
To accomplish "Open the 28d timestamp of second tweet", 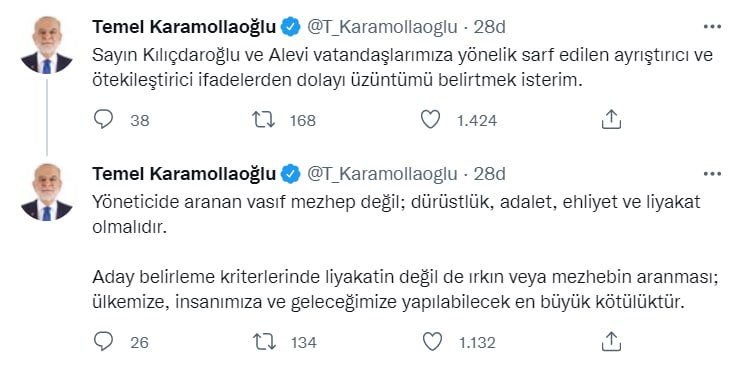I will click(489, 174).
